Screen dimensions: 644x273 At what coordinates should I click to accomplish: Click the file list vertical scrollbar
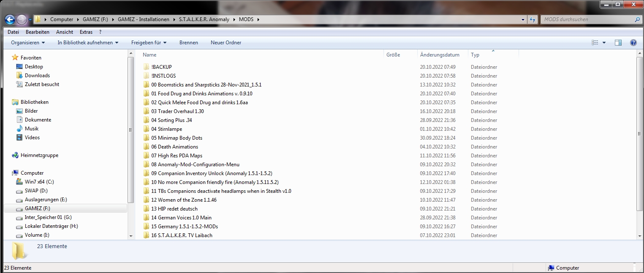tap(640, 134)
